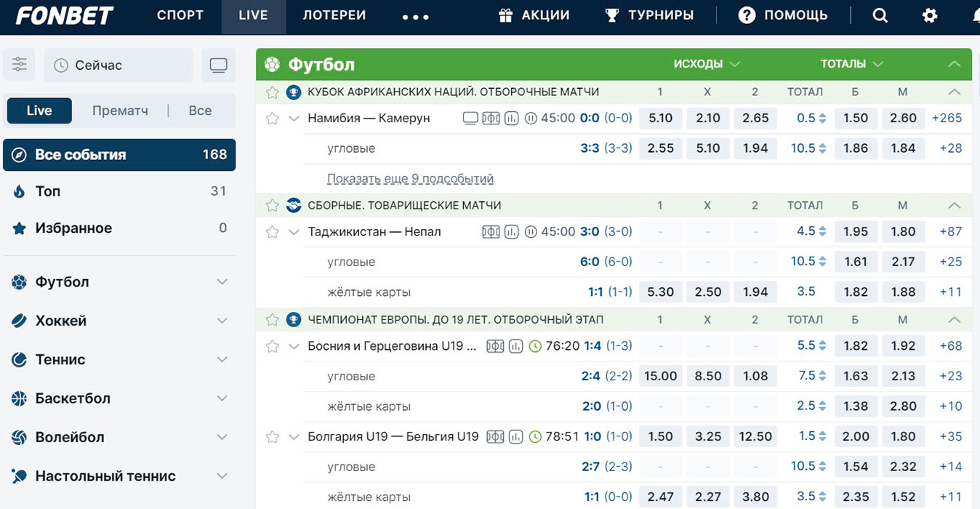This screenshot has width=980, height=509.
Task: Select odds 5.10 for Намибия win
Action: coord(660,118)
